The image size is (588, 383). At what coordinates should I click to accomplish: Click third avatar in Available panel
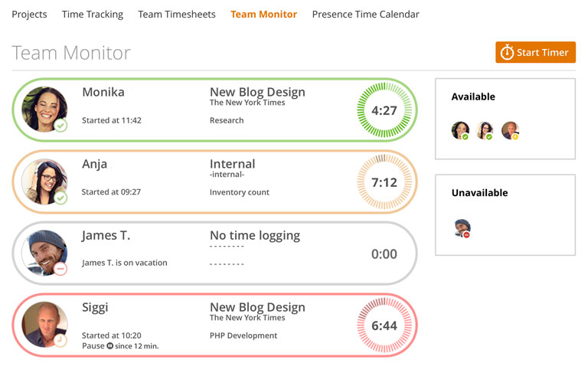(510, 130)
